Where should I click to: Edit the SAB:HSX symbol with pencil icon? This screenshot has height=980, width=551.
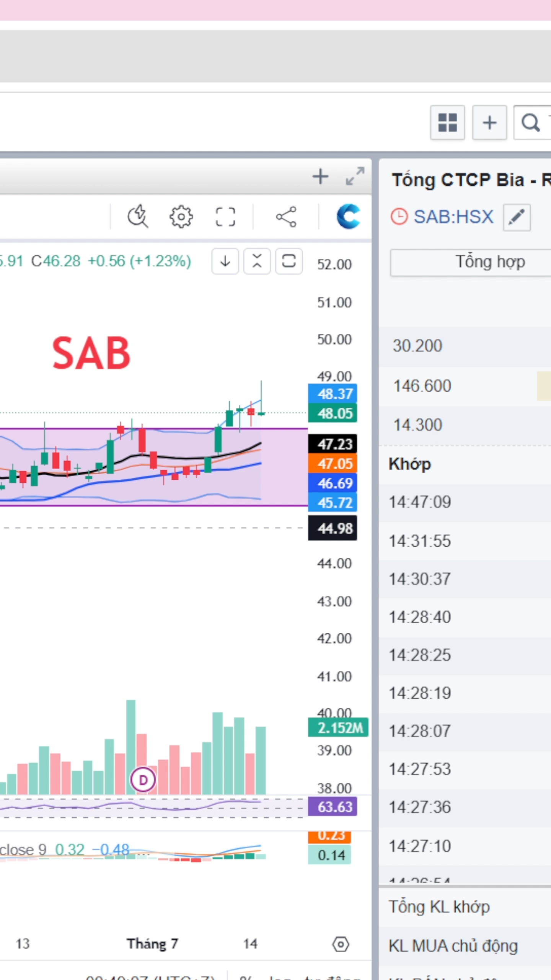[x=517, y=217]
